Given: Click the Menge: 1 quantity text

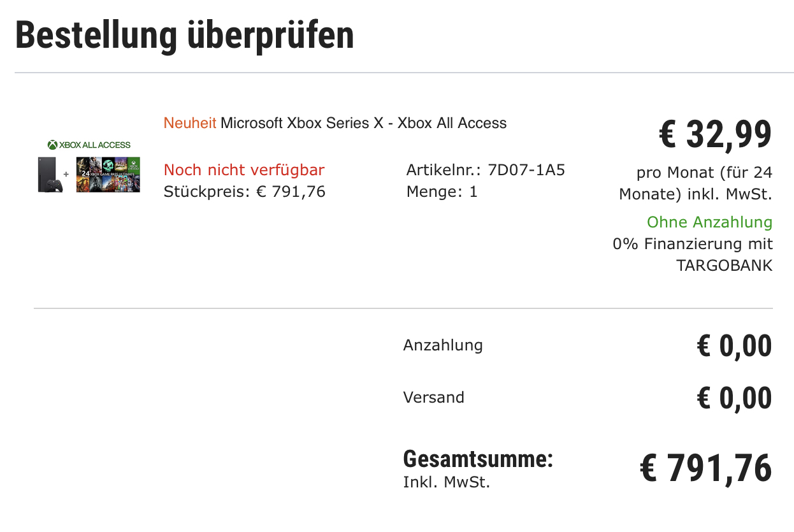Looking at the screenshot, I should coord(442,192).
